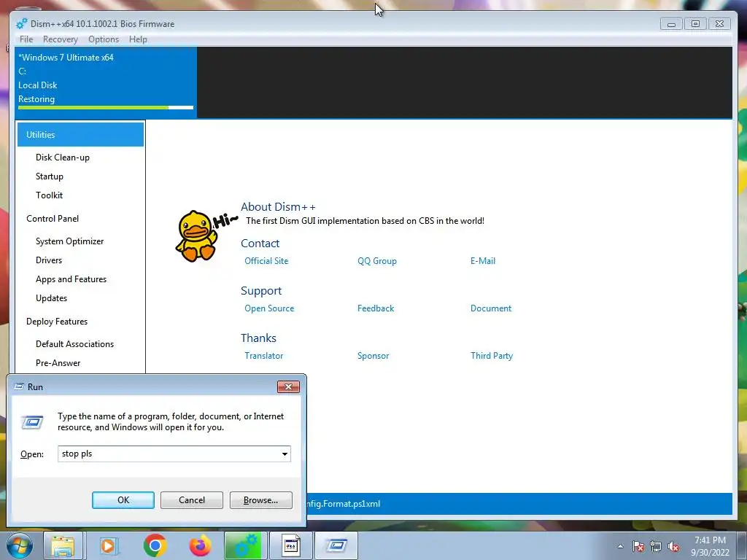747x560 pixels.
Task: Open the Official Site link
Action: pos(266,261)
